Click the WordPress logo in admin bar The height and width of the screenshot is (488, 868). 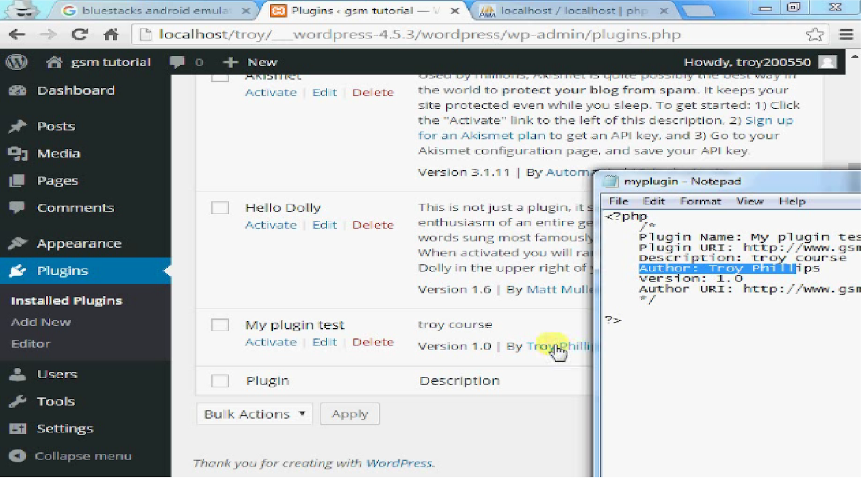[16, 62]
